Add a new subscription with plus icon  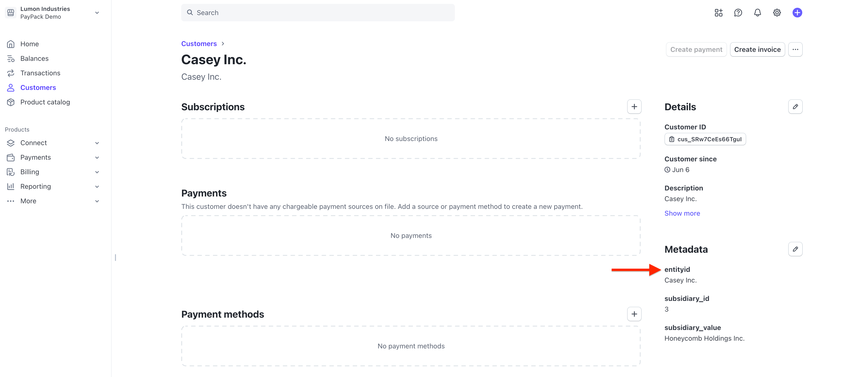point(634,106)
